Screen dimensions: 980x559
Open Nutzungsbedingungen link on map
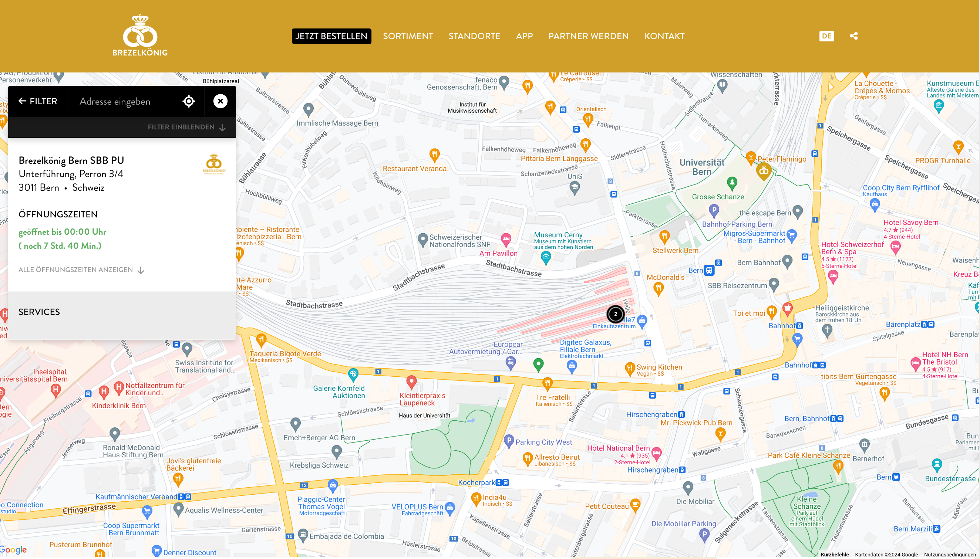(949, 555)
